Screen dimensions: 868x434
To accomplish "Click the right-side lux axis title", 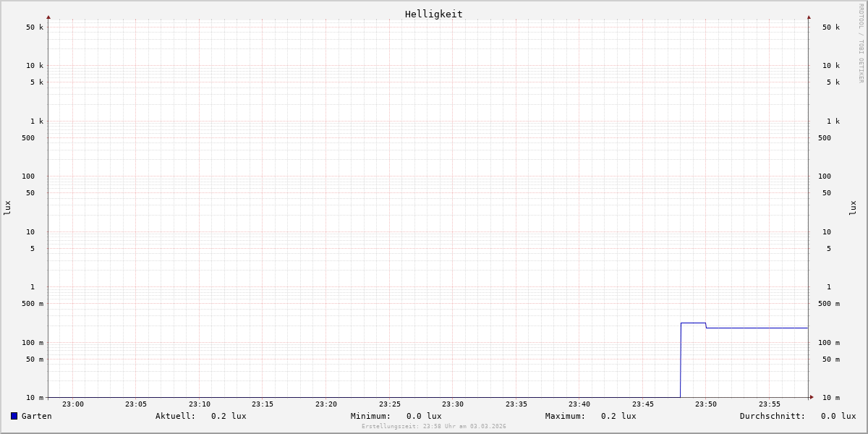I will [853, 208].
